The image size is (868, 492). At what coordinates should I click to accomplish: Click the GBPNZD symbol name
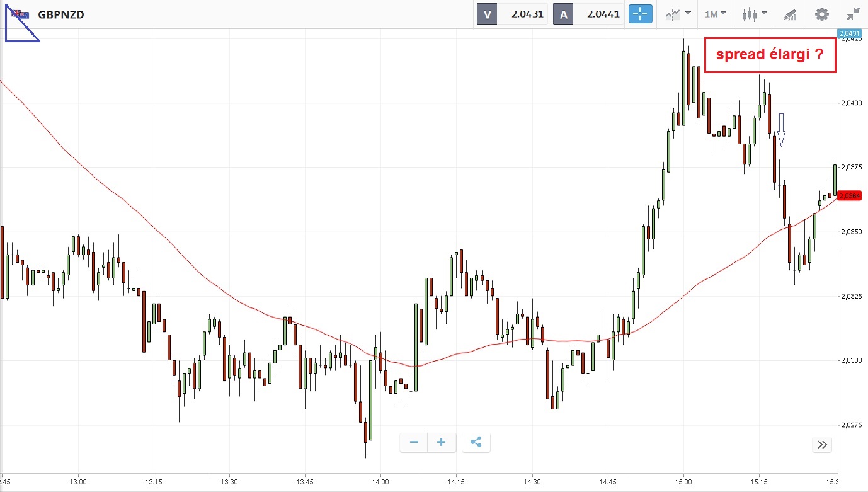pos(61,14)
